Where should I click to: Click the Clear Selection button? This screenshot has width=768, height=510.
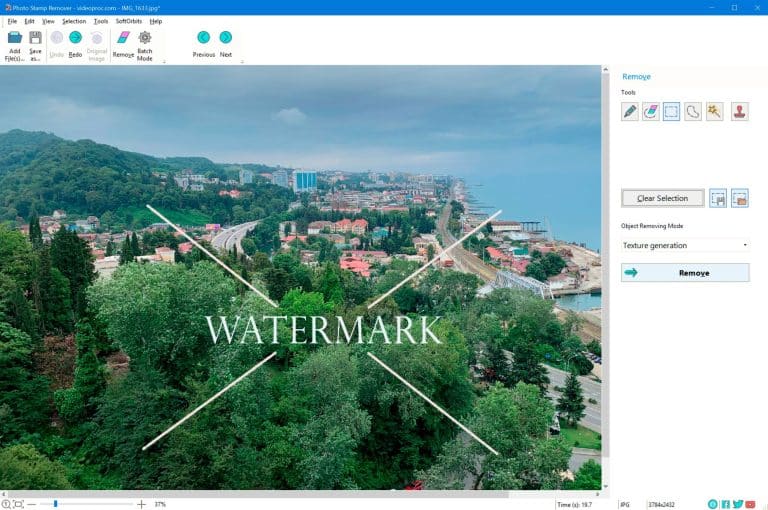[663, 198]
